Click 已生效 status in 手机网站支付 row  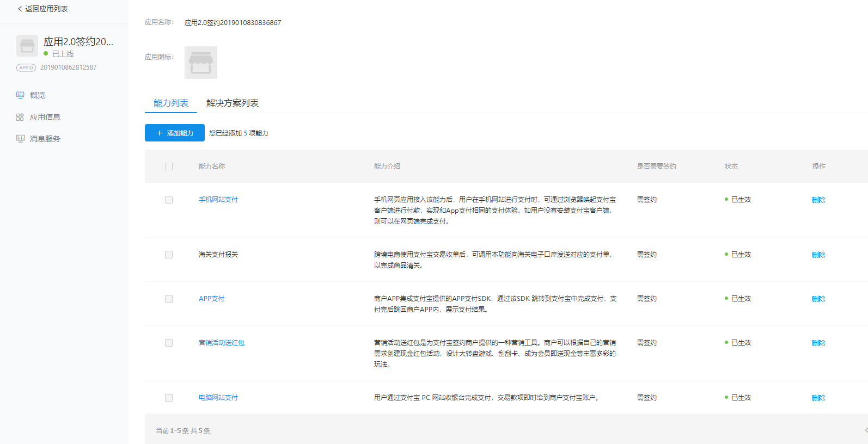pos(741,200)
